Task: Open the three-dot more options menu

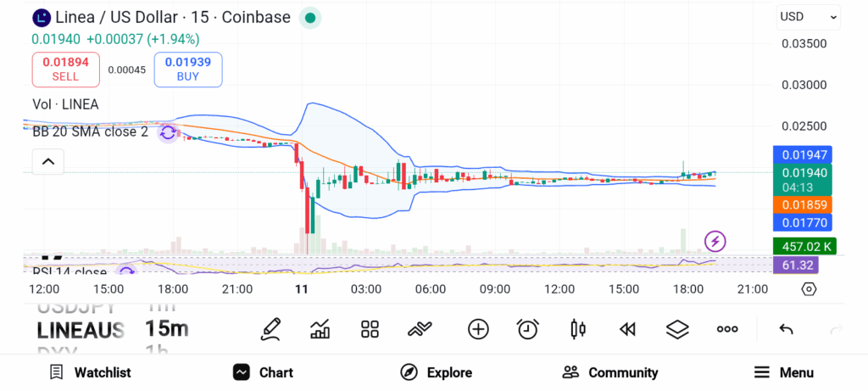Action: pos(727,329)
